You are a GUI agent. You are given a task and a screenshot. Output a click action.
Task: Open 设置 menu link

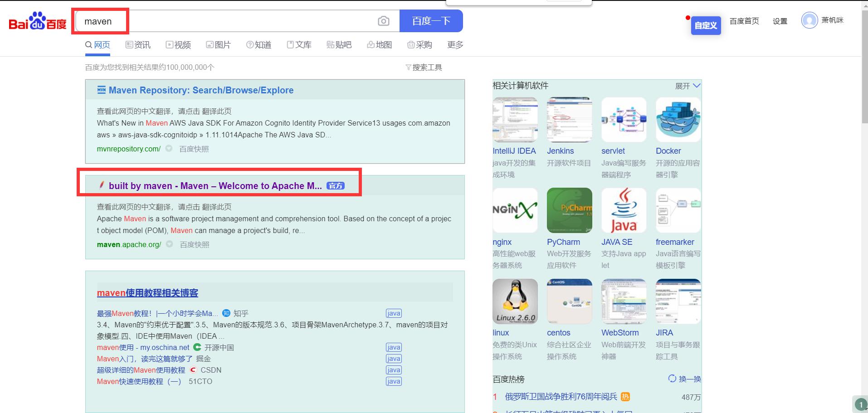[x=780, y=21]
